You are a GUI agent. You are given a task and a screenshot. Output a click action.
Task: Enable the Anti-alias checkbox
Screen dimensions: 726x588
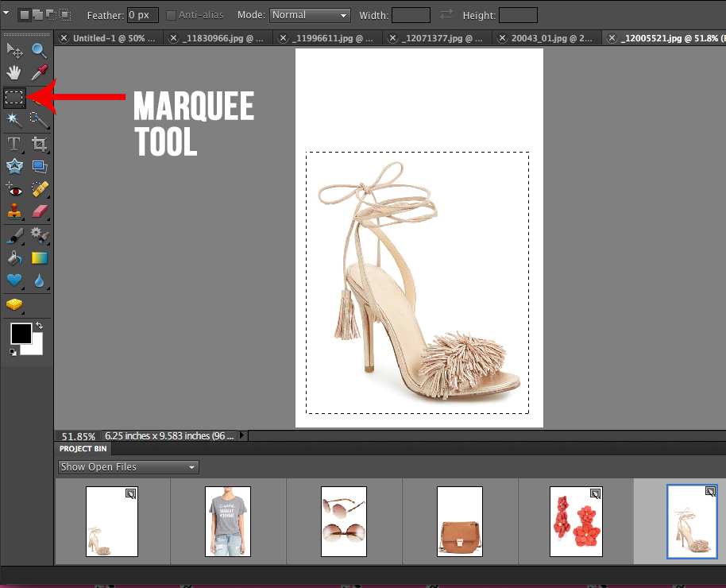pos(171,14)
